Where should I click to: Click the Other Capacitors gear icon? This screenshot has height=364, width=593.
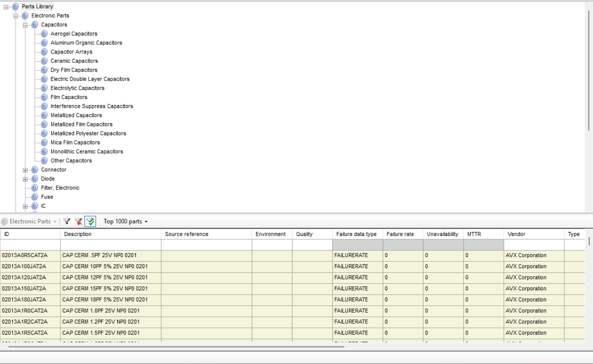[44, 161]
